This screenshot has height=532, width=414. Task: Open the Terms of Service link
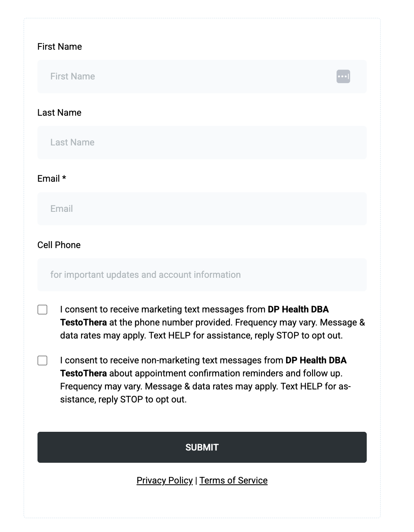click(x=233, y=481)
